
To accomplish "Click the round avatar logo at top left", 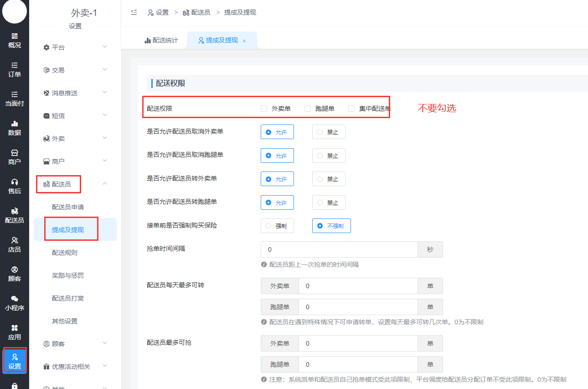I will pos(15,11).
